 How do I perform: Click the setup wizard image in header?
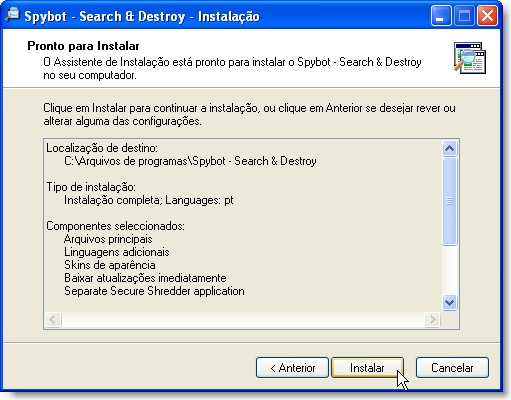click(x=470, y=58)
